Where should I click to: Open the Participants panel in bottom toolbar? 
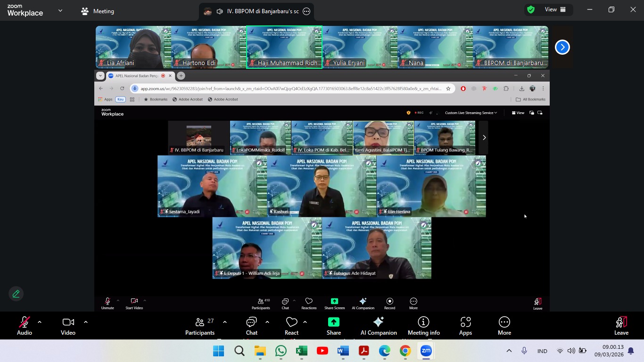click(200, 326)
